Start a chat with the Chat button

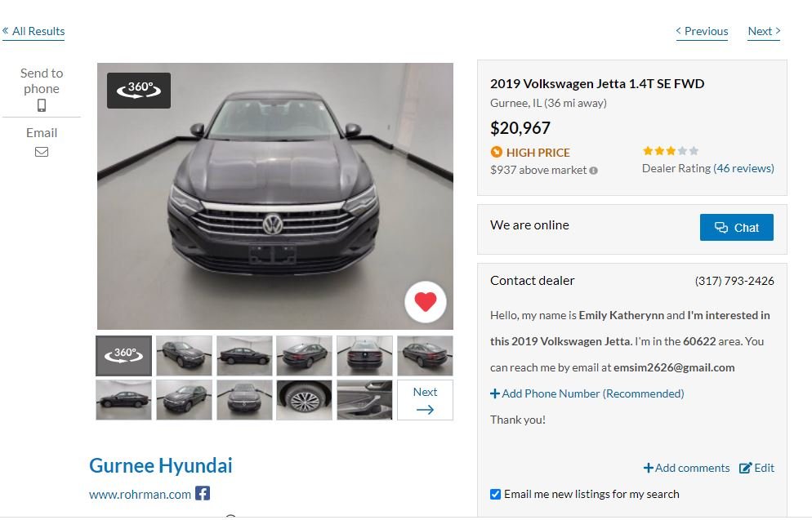coord(736,228)
